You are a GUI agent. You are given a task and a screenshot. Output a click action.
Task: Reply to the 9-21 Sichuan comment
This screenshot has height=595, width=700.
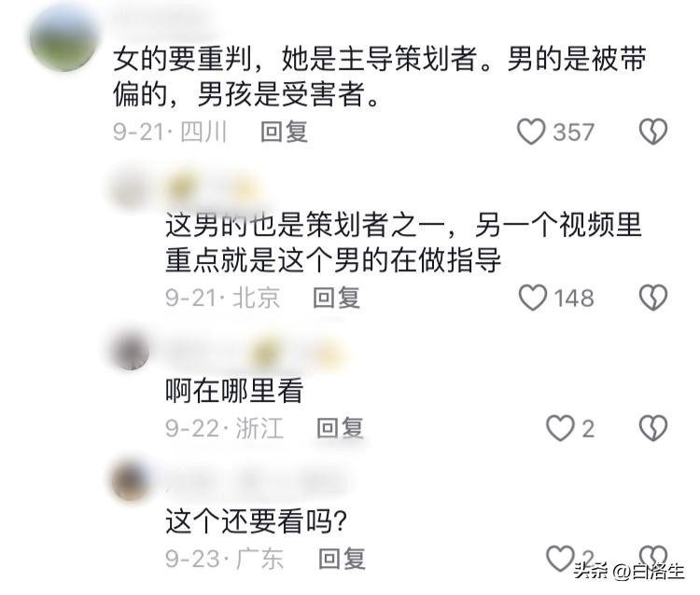click(285, 131)
